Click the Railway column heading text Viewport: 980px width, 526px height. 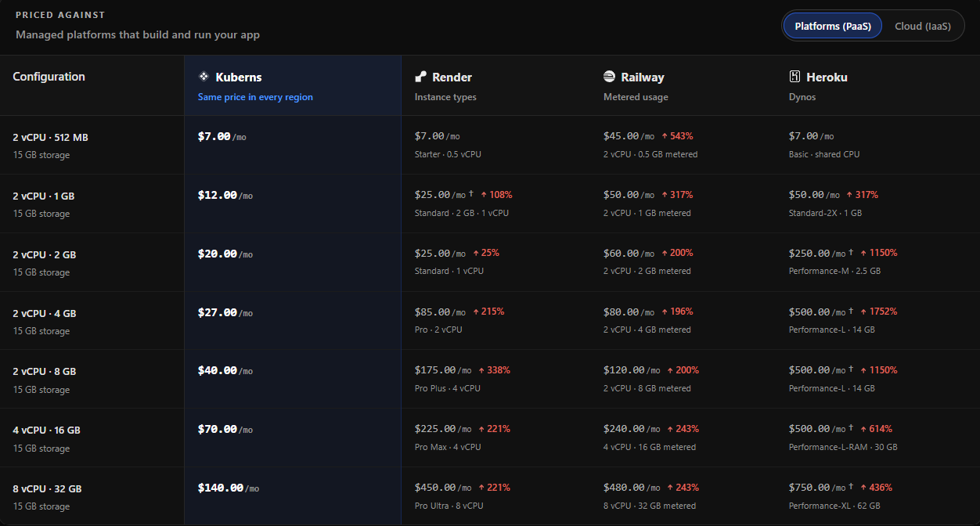point(643,77)
